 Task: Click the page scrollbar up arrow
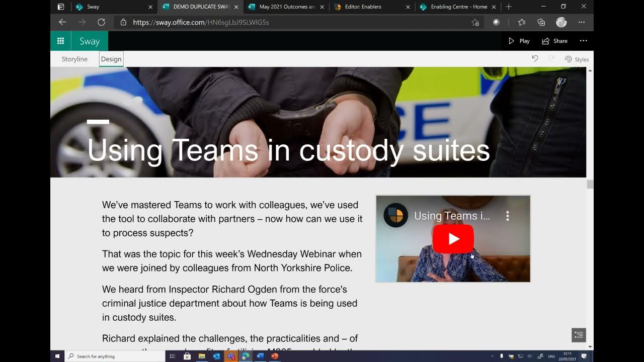(590, 70)
